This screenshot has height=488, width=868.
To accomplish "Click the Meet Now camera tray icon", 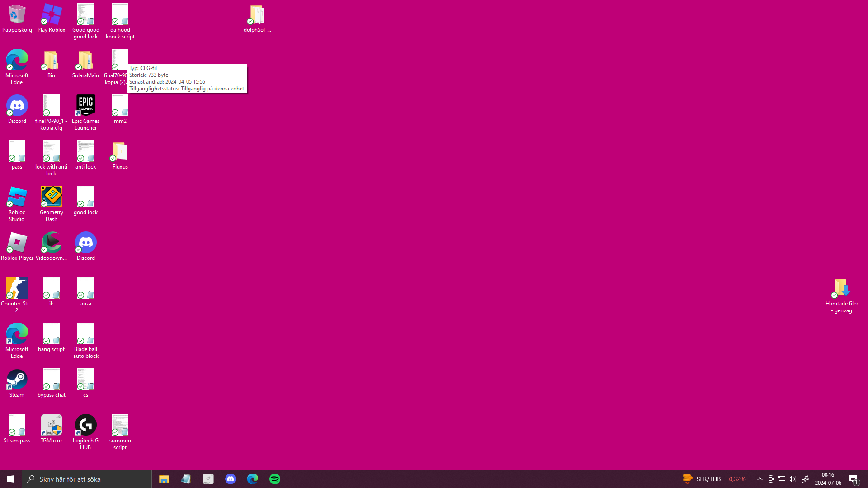I will (x=771, y=479).
